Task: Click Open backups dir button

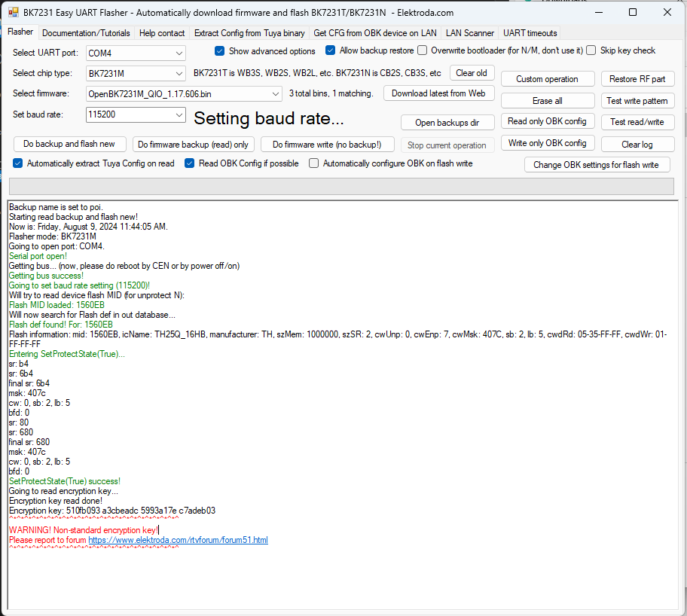Action: click(x=447, y=123)
